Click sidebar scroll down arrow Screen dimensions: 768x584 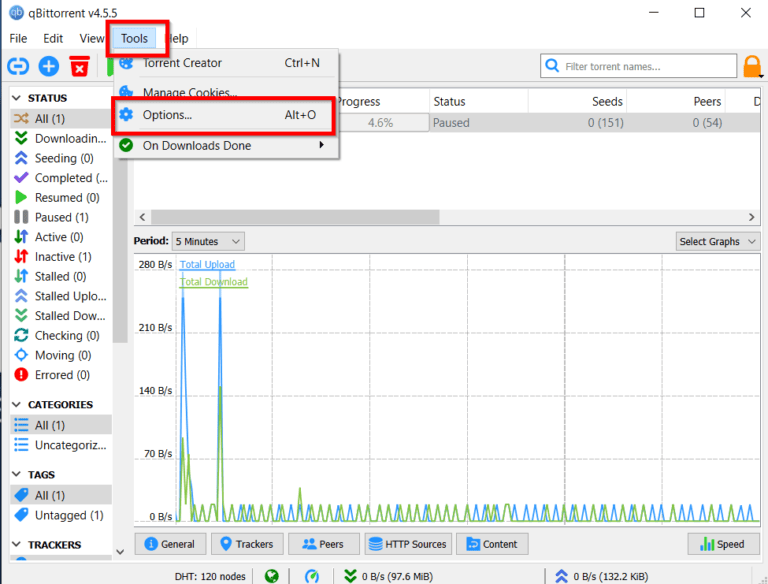click(x=120, y=552)
